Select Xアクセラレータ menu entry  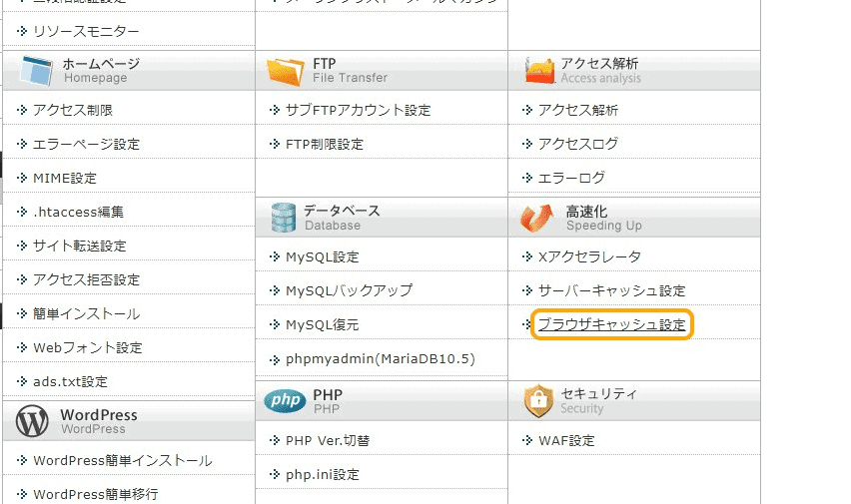[589, 256]
